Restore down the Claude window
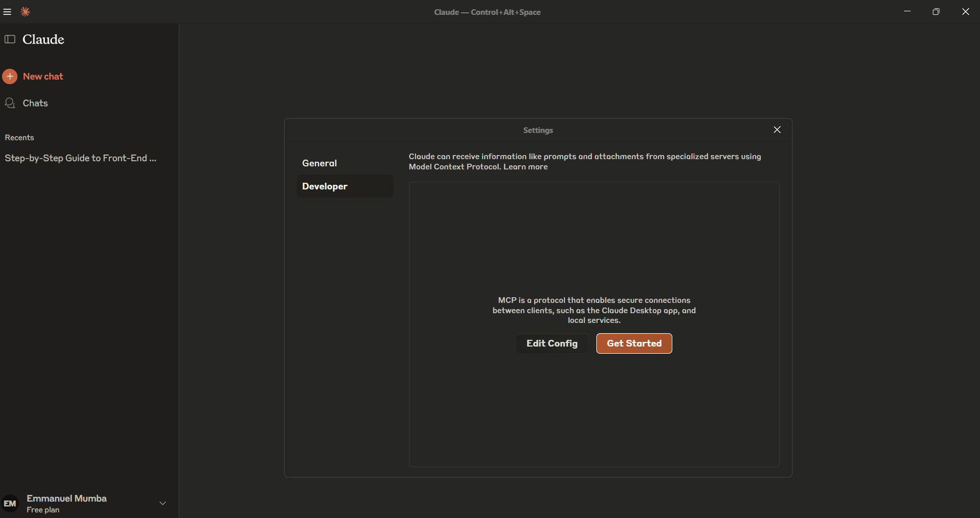 tap(936, 11)
